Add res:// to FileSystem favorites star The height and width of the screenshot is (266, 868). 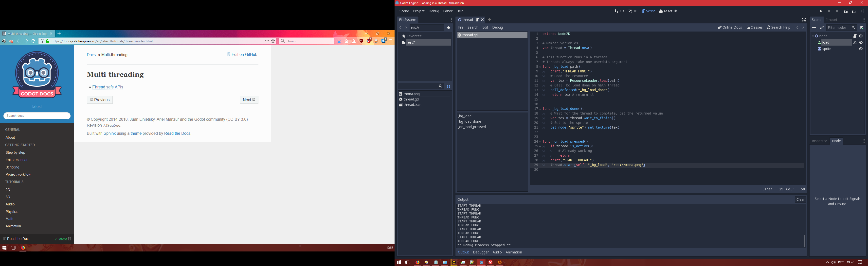(449, 28)
